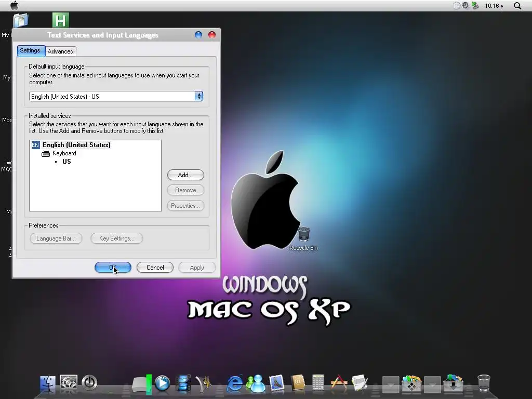Click the Cancel button
The image size is (532, 399).
pos(155,268)
